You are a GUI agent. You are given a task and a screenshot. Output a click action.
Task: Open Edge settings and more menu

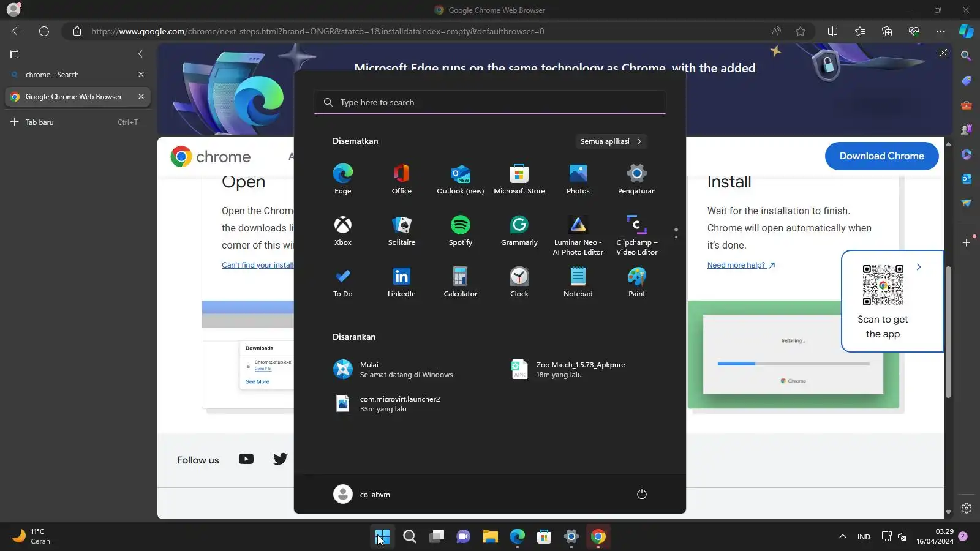(x=941, y=31)
